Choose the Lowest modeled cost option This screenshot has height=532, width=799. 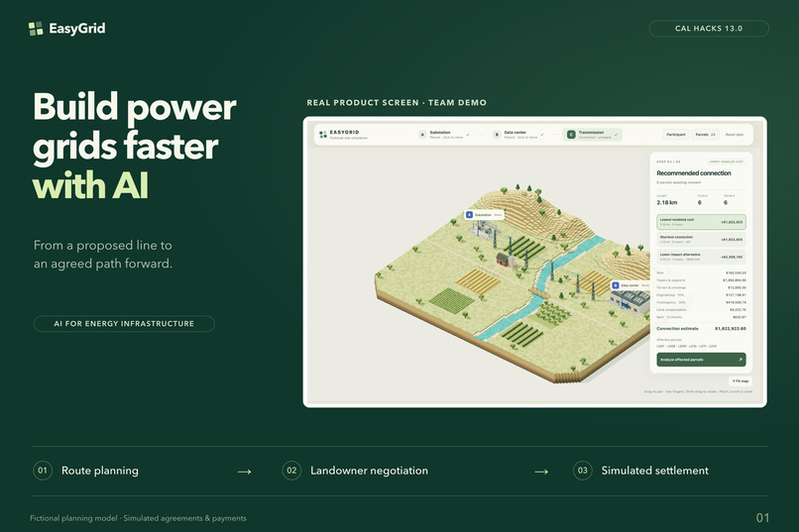(x=701, y=222)
